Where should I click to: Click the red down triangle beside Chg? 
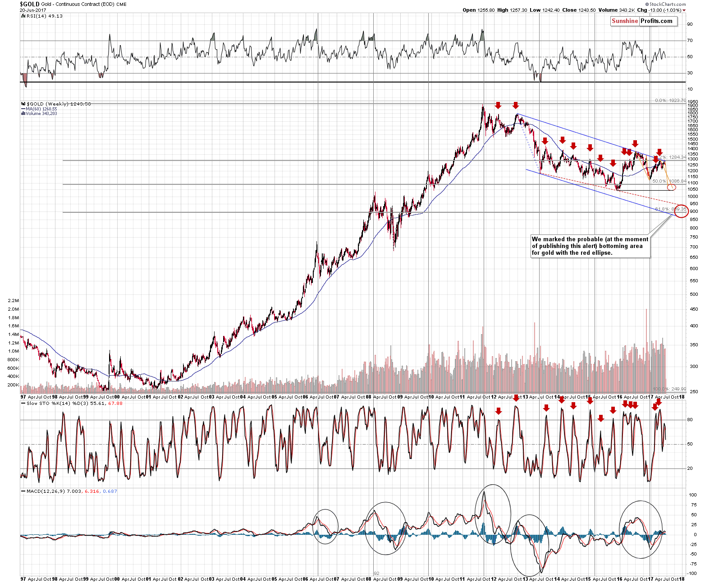pos(684,10)
